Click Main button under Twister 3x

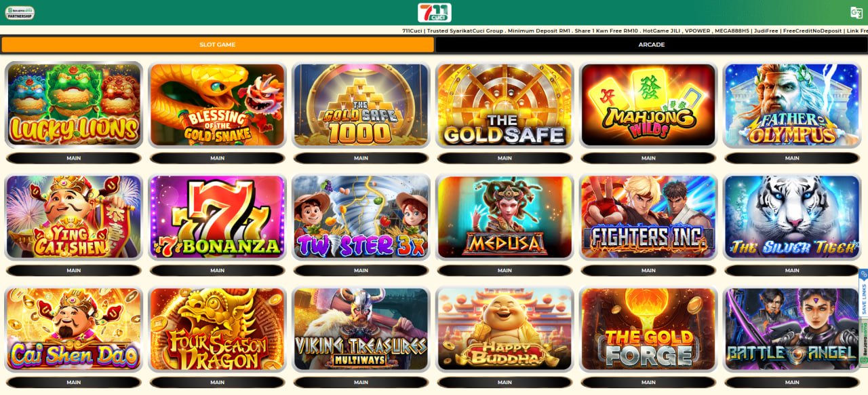coord(361,270)
